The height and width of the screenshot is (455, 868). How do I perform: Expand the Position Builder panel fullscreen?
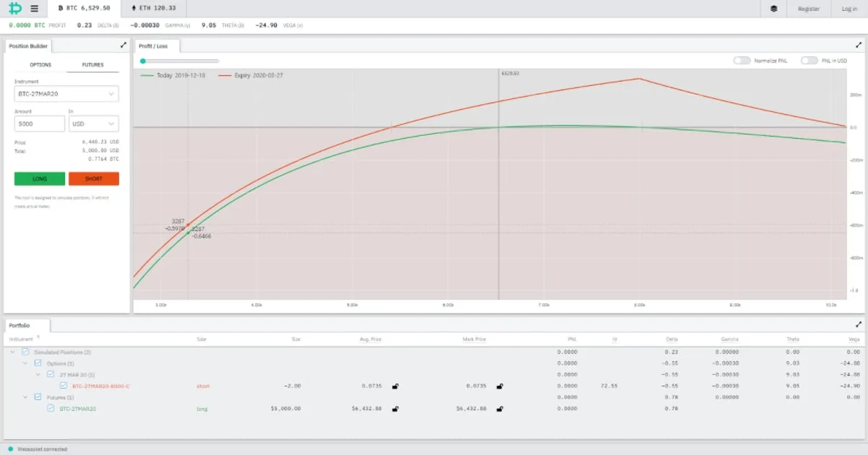(123, 45)
